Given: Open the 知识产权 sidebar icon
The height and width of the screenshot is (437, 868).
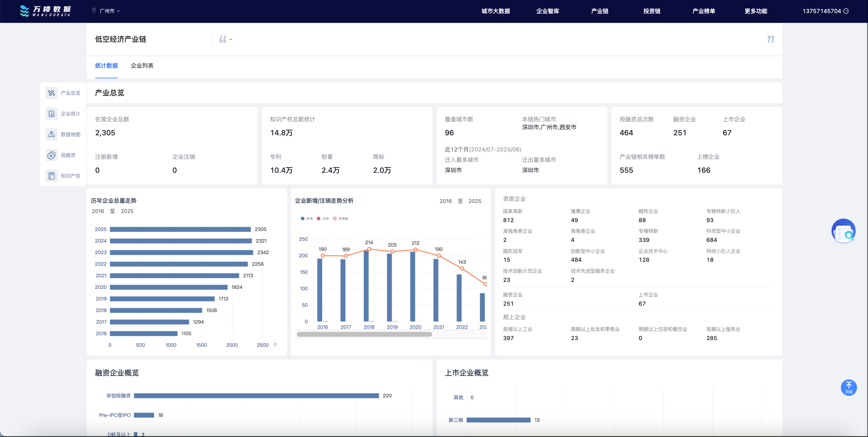Looking at the screenshot, I should pos(51,176).
